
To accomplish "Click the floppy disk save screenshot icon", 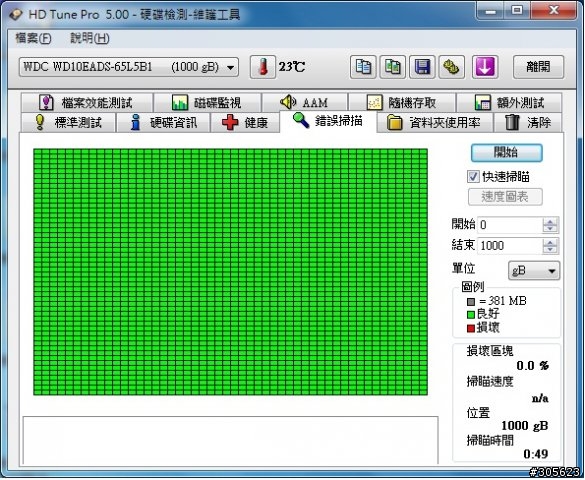I will pos(422,68).
